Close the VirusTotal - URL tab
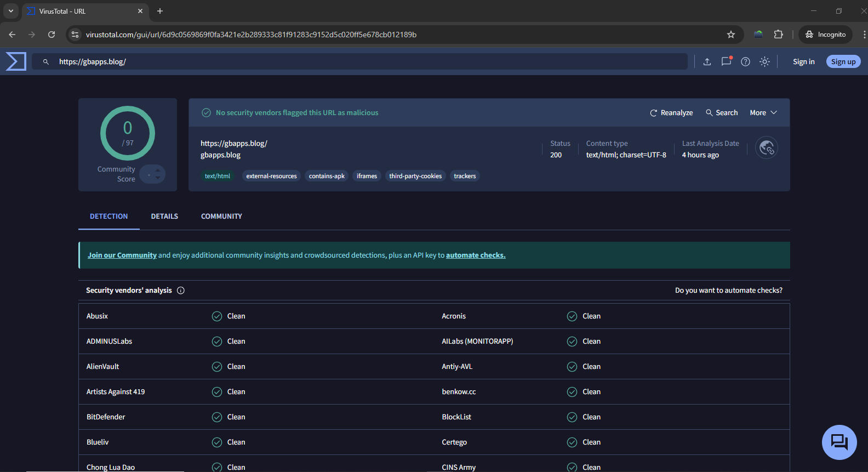868x472 pixels. 140,11
